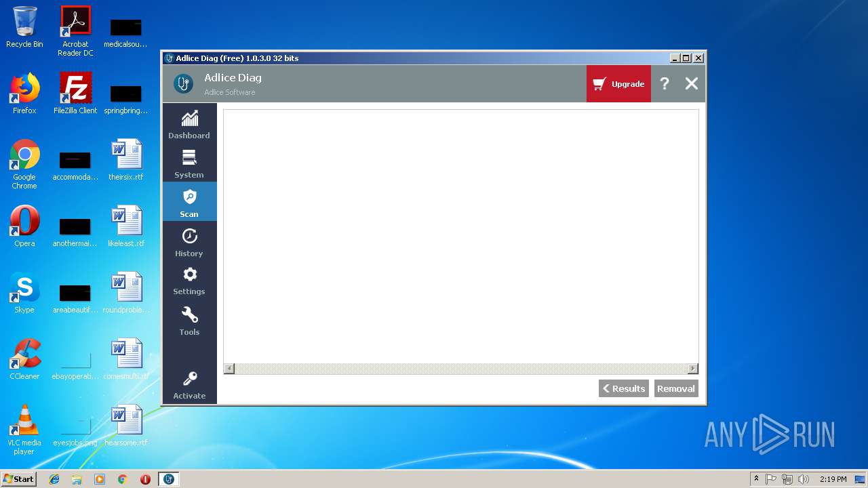The width and height of the screenshot is (868, 488).
Task: Click the red Upgrade button
Action: pos(618,84)
